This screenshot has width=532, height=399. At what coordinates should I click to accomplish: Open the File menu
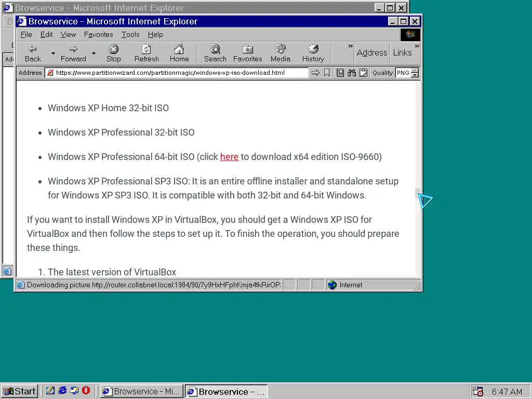[26, 35]
